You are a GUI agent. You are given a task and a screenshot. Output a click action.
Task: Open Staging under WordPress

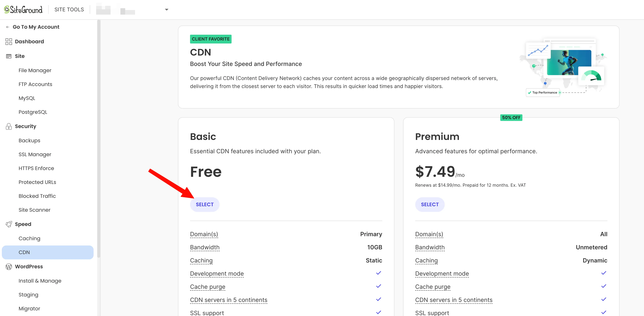[x=28, y=295]
